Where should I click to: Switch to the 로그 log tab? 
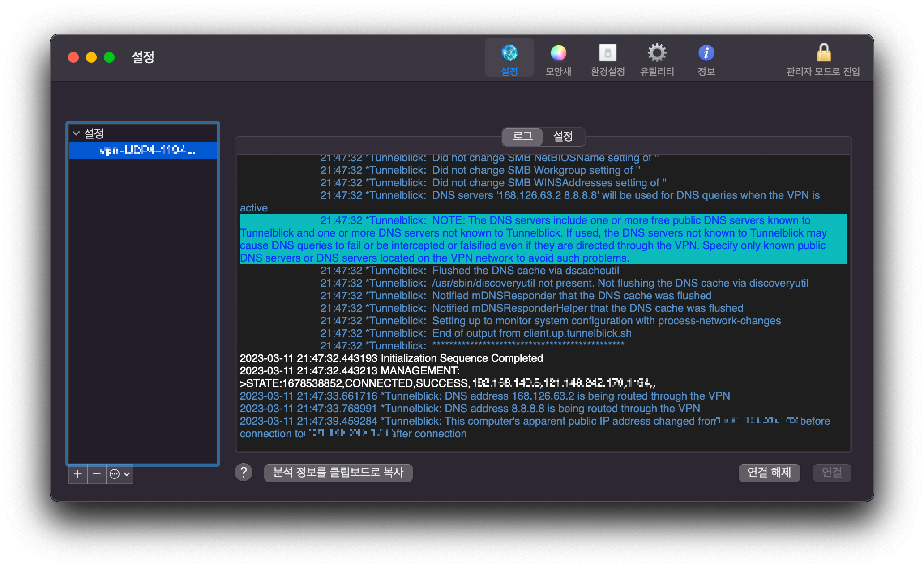tap(522, 137)
